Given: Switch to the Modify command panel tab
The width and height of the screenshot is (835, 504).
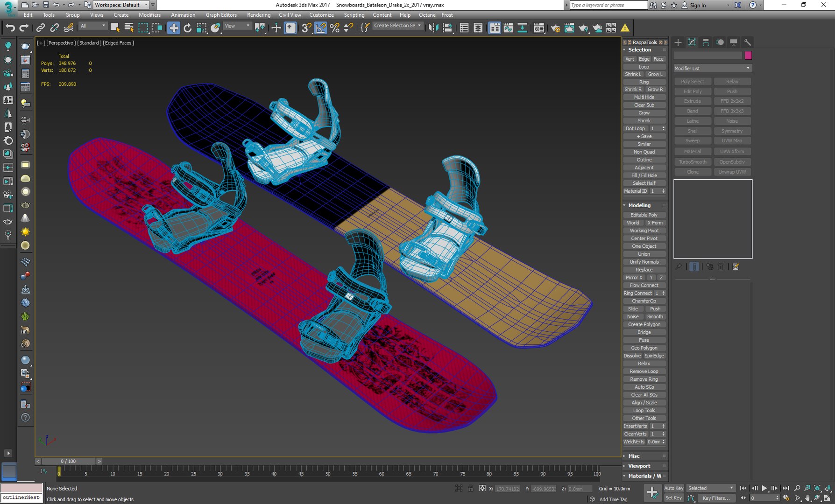Looking at the screenshot, I should pos(692,42).
